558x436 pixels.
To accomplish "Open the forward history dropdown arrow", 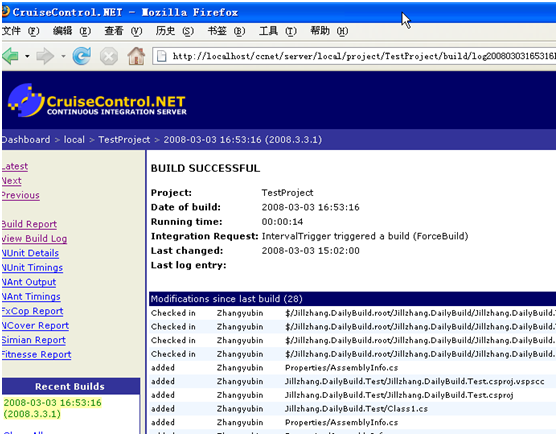I will 63,56.
